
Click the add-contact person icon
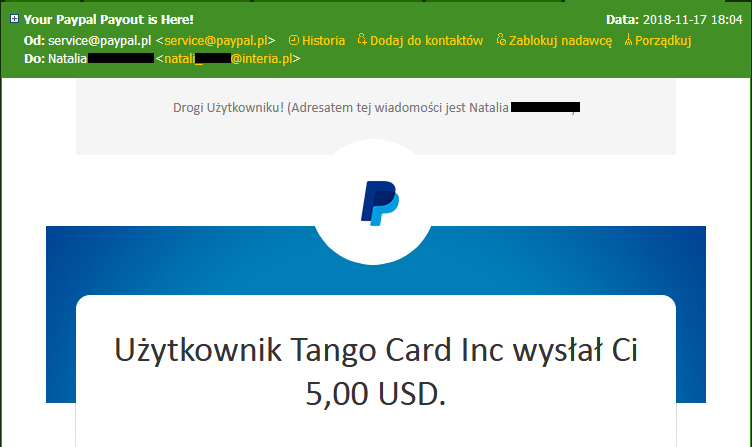pos(362,39)
